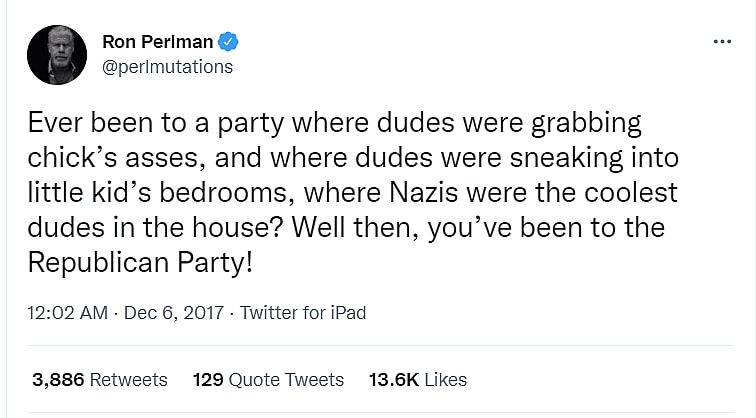Click the 12:02 AM timestamp

pos(68,313)
